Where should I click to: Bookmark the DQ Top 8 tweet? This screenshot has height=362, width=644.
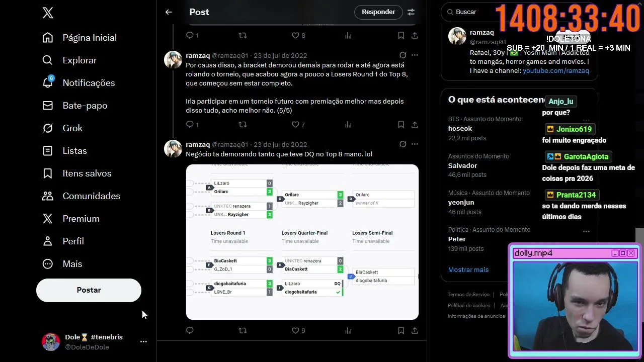(x=401, y=331)
